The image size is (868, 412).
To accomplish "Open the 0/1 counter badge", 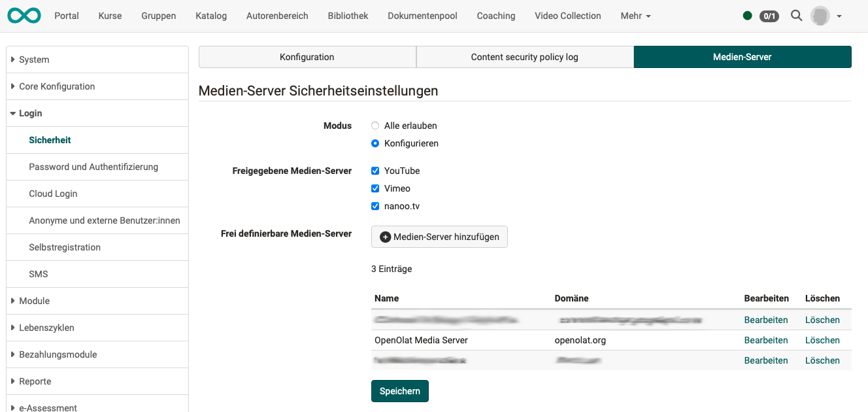I will [x=769, y=16].
